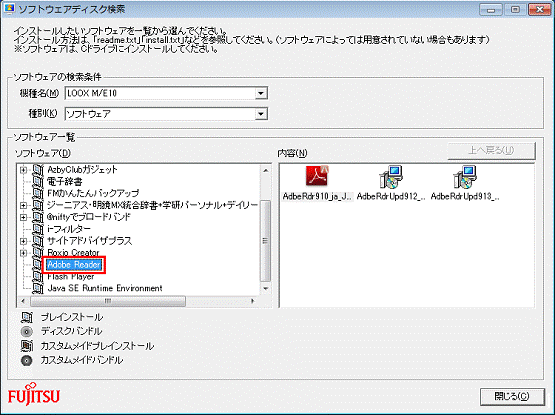Close the ソフトウェアディスク検索 window
The image size is (555, 415).
coord(539,9)
